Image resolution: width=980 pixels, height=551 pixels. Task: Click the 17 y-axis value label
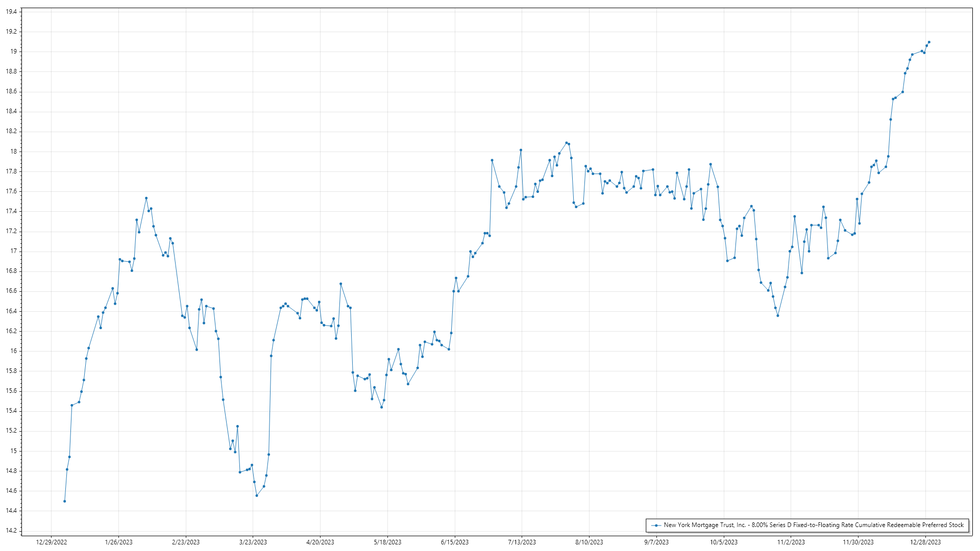tap(14, 251)
